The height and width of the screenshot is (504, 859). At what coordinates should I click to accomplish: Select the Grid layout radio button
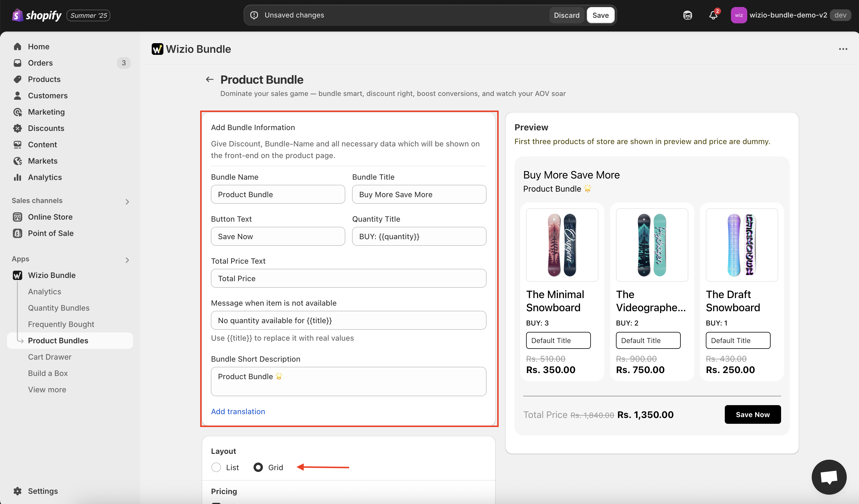tap(258, 467)
